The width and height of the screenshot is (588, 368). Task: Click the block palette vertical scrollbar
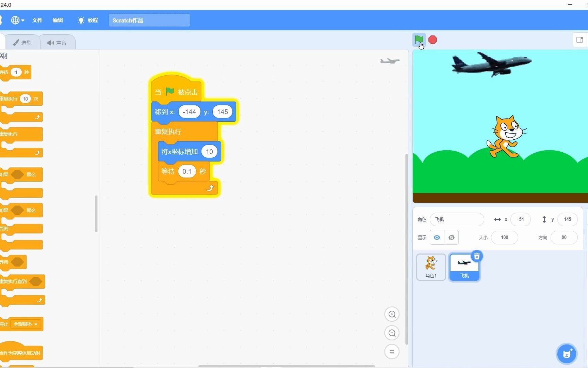(96, 214)
